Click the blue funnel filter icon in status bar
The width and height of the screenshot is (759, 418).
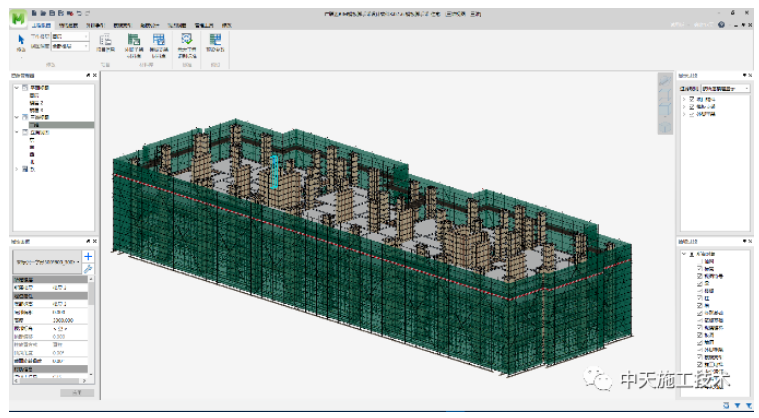coord(738,405)
